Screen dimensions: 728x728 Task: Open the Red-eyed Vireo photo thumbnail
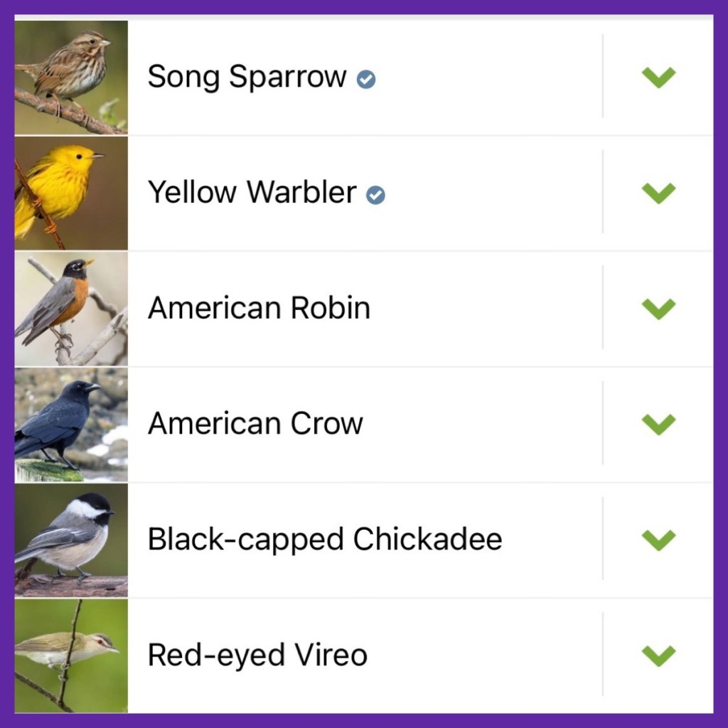[x=71, y=655]
